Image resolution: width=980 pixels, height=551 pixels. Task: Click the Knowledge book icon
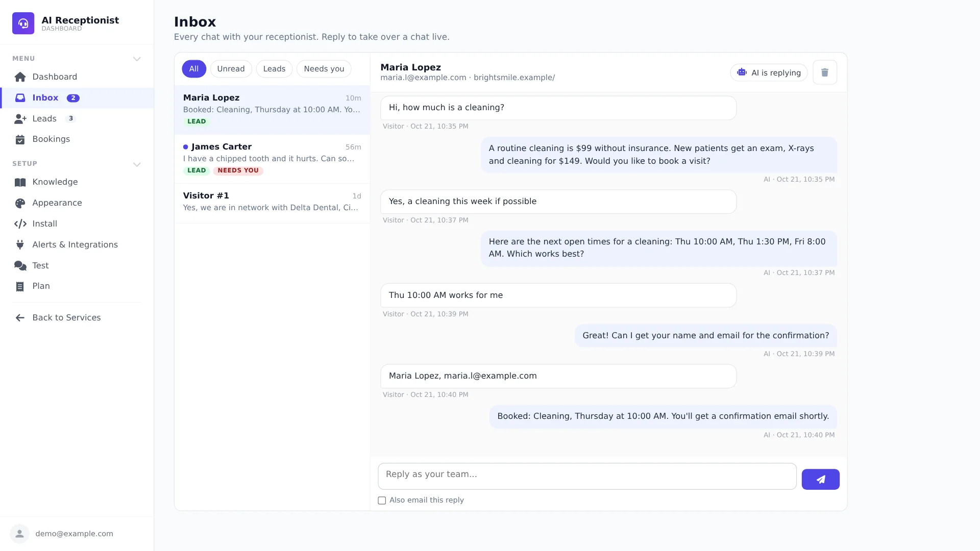click(x=20, y=182)
